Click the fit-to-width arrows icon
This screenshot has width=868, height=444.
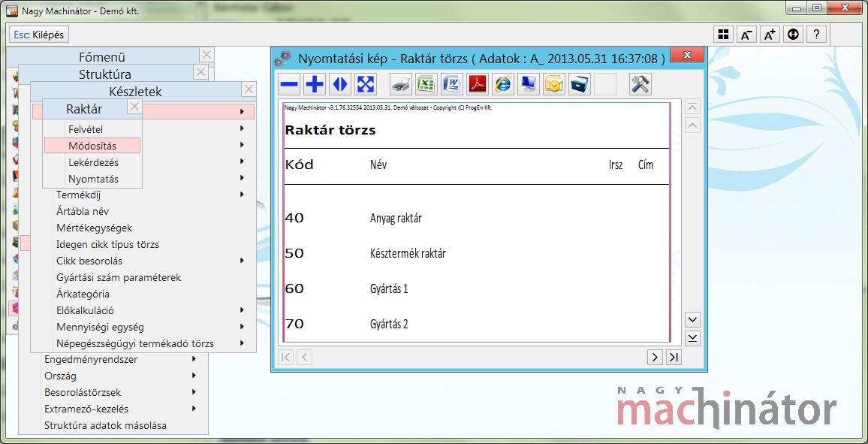(x=340, y=84)
